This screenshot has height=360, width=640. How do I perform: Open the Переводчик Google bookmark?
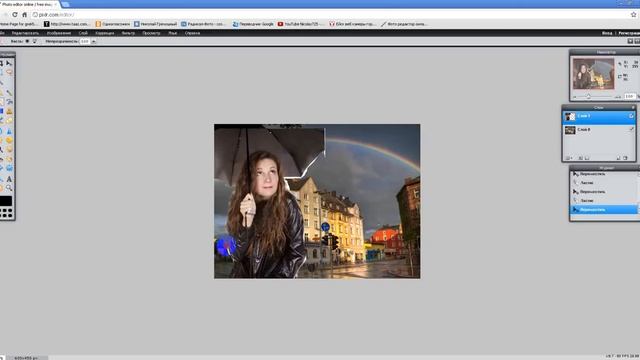click(253, 24)
